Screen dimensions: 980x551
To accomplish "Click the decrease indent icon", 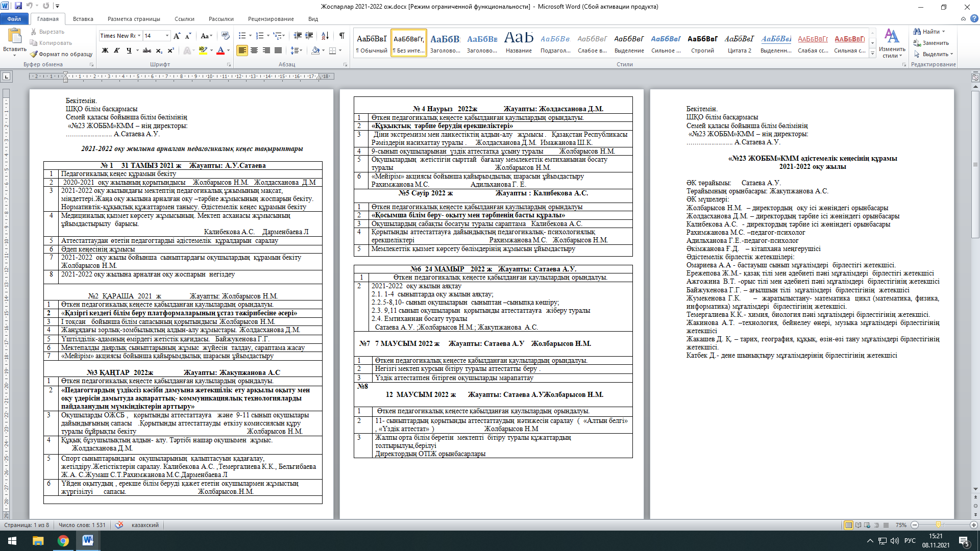I will (x=298, y=36).
